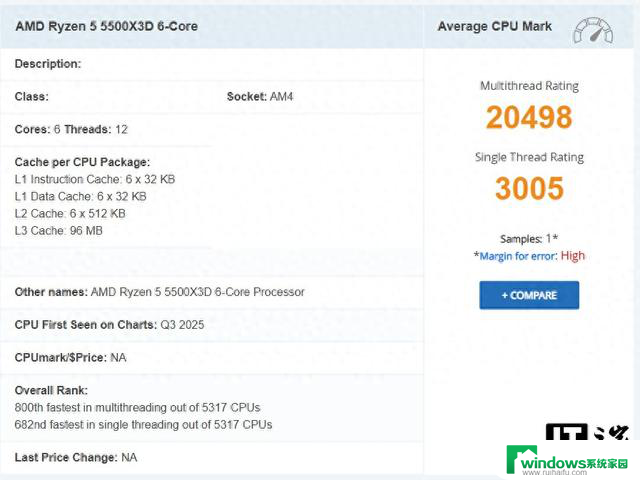The height and width of the screenshot is (480, 640).
Task: Click the 800th fastest in multithreading line
Action: pos(138,407)
